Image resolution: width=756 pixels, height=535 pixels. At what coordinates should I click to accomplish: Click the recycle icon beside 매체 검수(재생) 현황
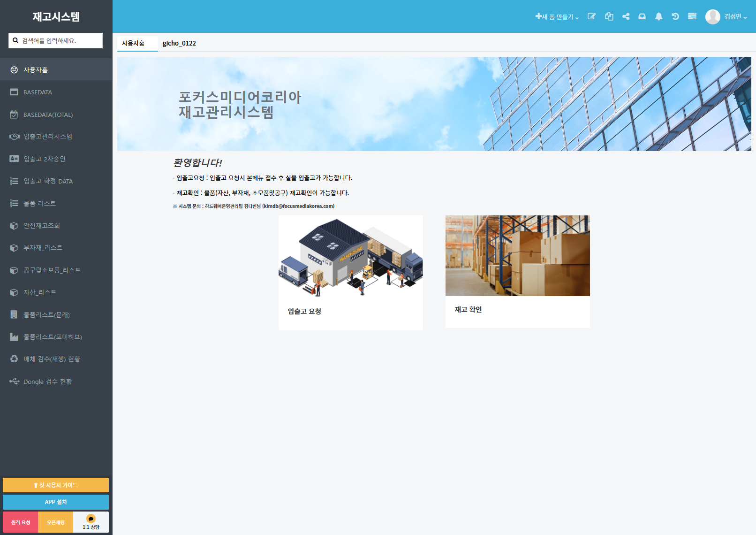click(14, 359)
